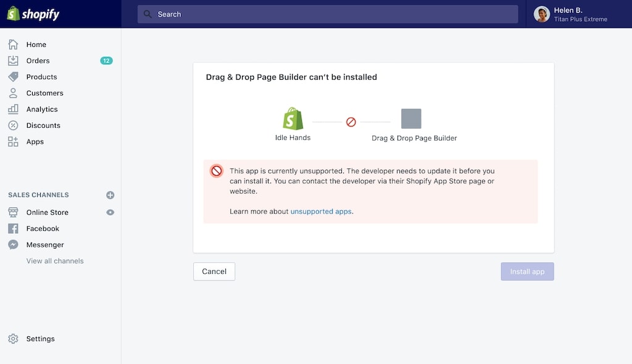
Task: Click the Settings gear icon
Action: [x=13, y=339]
